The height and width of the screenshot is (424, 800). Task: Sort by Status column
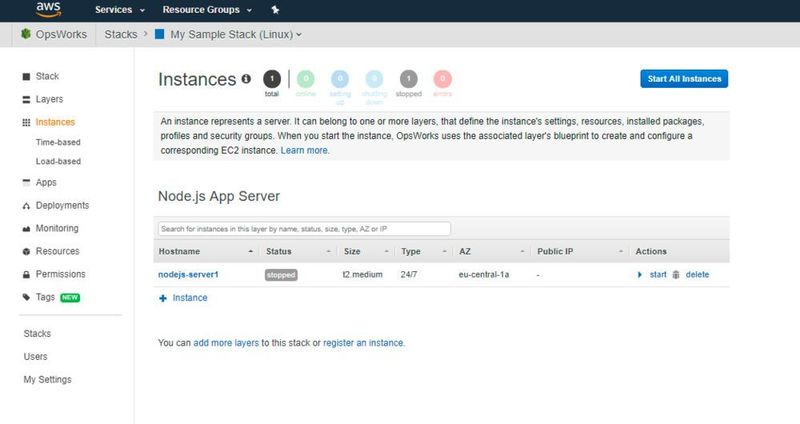(x=298, y=252)
